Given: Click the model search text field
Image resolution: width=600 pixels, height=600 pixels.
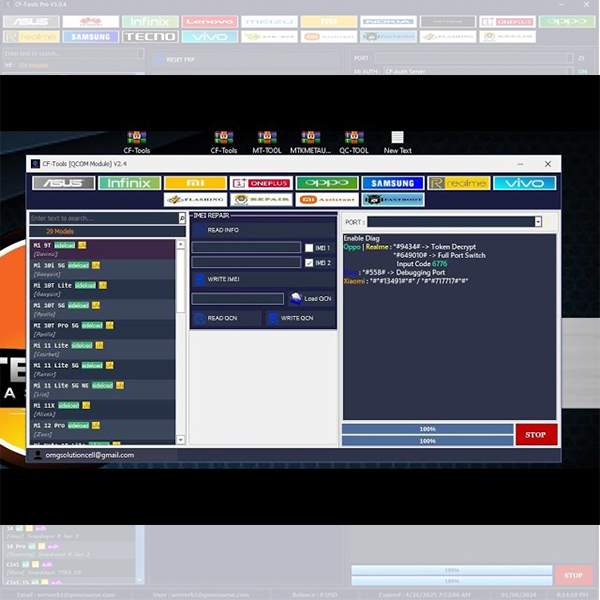Looking at the screenshot, I should [x=105, y=218].
